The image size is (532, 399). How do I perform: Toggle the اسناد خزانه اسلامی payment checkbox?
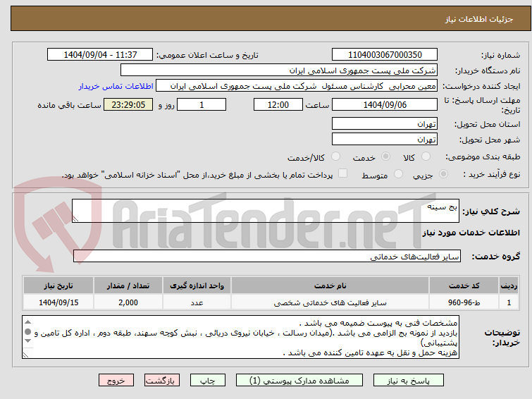pos(343,173)
